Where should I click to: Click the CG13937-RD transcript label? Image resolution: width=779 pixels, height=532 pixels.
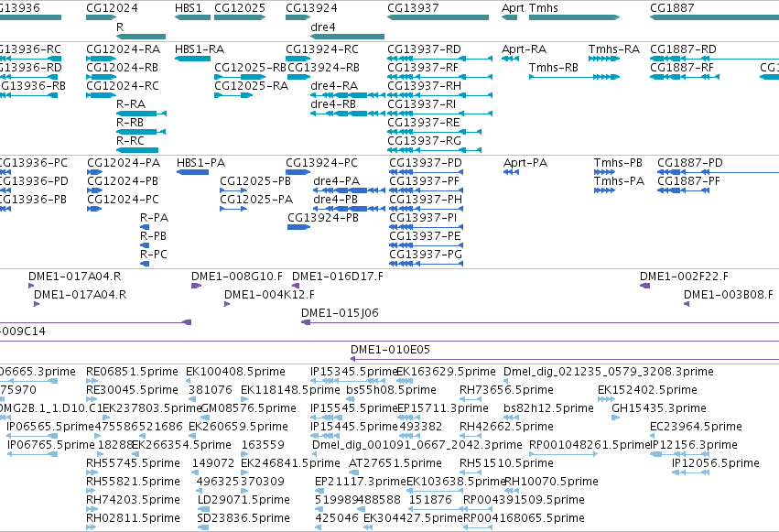click(x=424, y=49)
